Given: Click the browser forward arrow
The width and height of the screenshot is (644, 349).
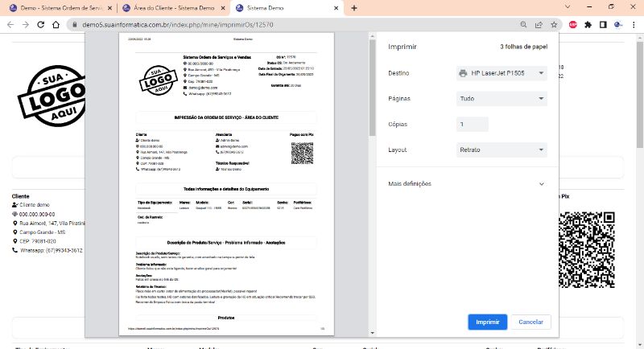Looking at the screenshot, I should tap(26, 25).
